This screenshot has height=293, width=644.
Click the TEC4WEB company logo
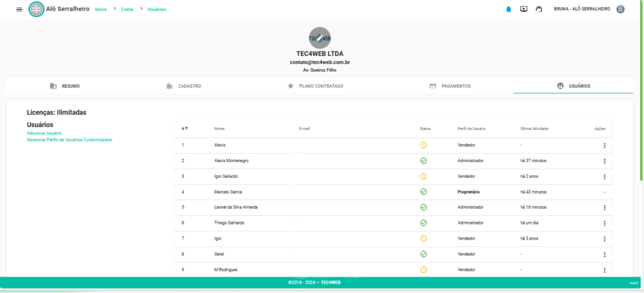tap(319, 38)
